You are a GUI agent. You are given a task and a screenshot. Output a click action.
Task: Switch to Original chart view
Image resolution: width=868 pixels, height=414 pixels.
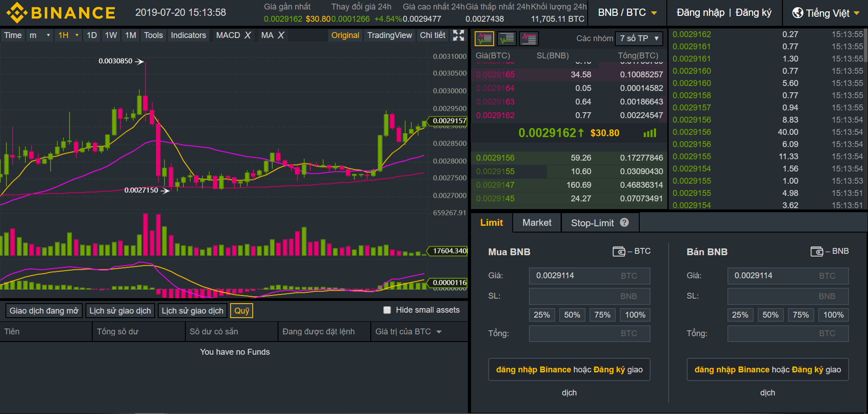coord(345,35)
